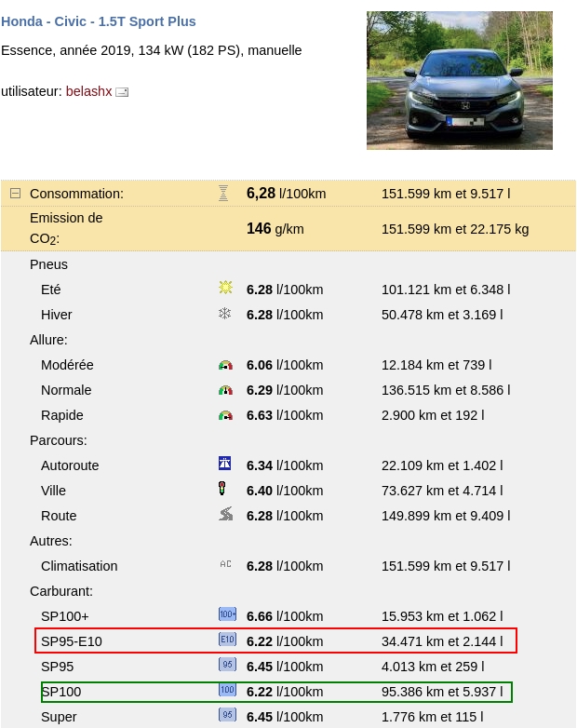Click the Ville traffic light icon
The image size is (577, 728).
click(222, 489)
